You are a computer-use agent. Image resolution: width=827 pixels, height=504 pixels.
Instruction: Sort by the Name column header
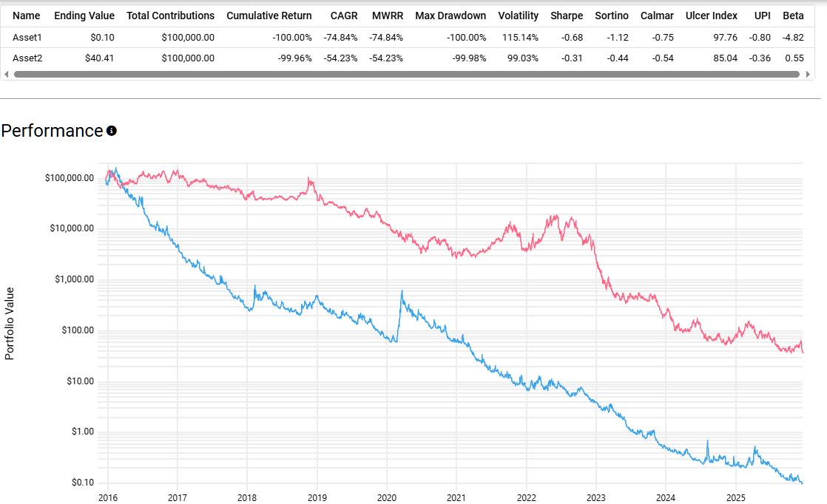point(27,16)
